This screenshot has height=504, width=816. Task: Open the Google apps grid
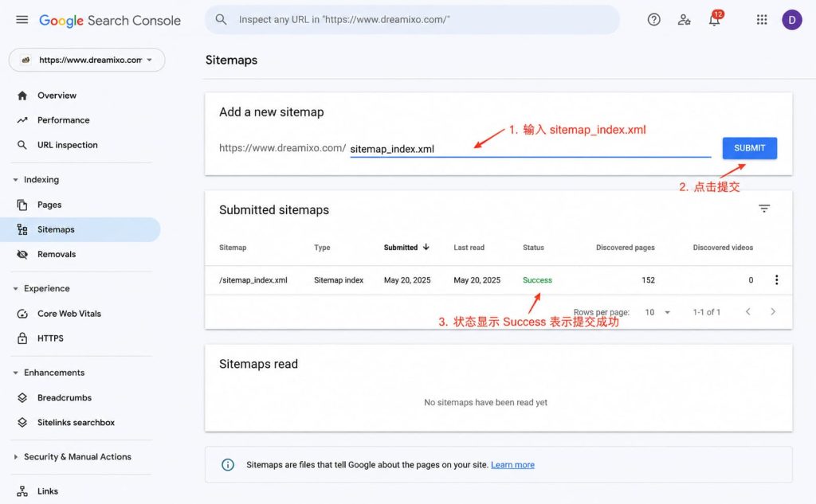(x=761, y=20)
